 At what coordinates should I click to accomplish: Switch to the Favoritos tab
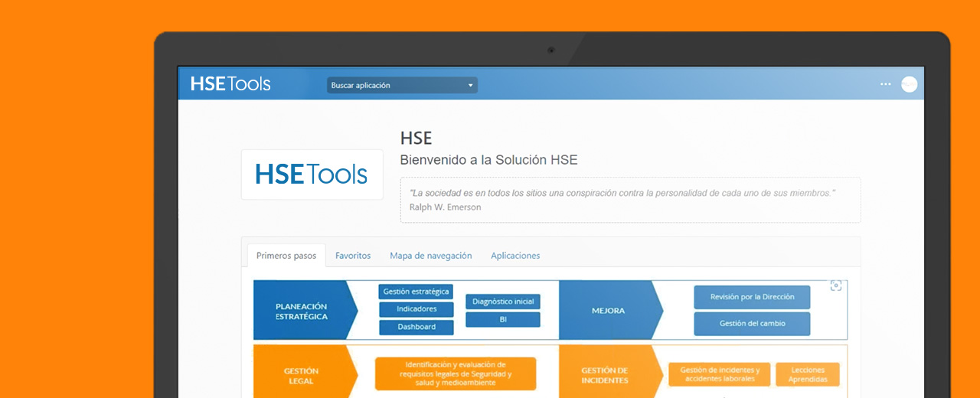click(353, 256)
